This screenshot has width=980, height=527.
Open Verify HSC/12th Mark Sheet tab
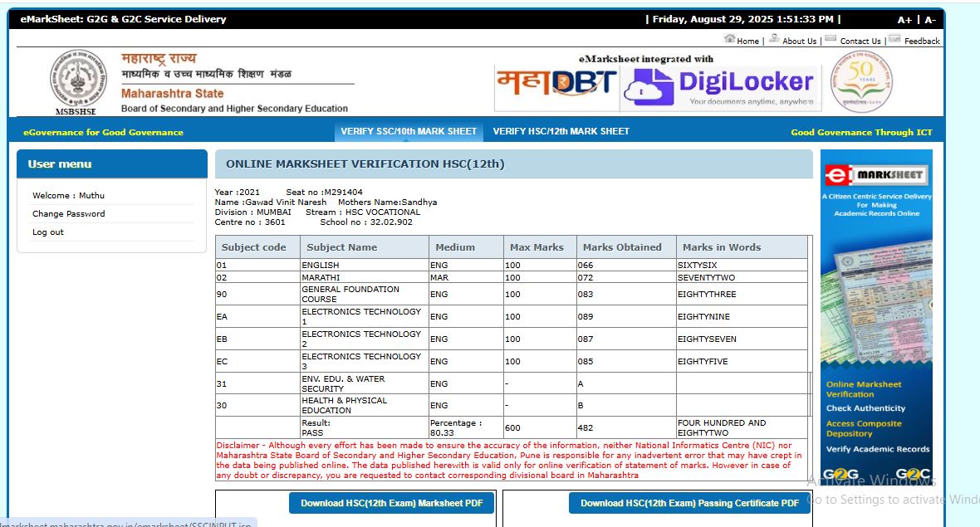pyautogui.click(x=561, y=131)
